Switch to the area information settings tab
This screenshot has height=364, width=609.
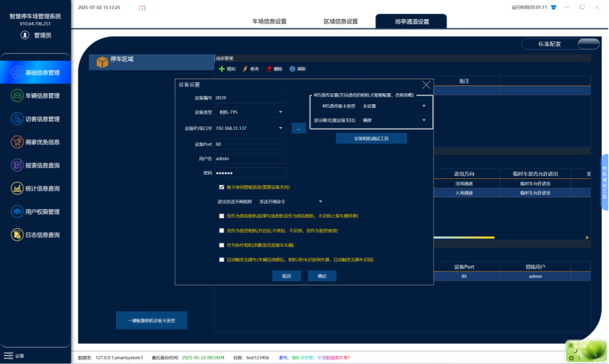(x=340, y=21)
